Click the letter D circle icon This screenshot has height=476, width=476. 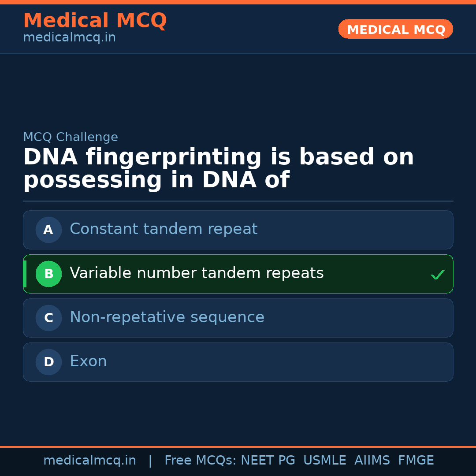pos(48,362)
